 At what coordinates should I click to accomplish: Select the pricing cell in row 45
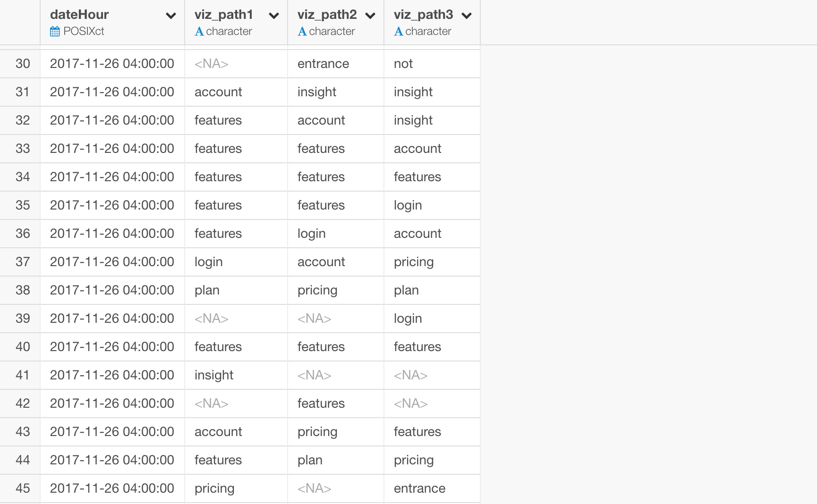point(214,488)
